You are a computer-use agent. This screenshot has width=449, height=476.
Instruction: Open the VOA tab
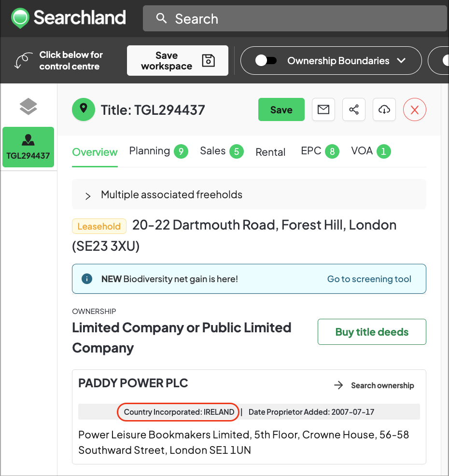371,151
